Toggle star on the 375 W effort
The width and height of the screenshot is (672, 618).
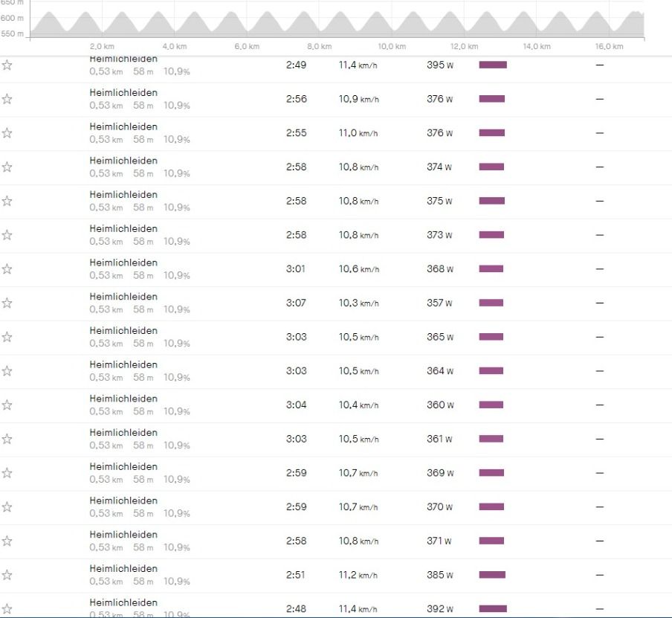coord(7,201)
